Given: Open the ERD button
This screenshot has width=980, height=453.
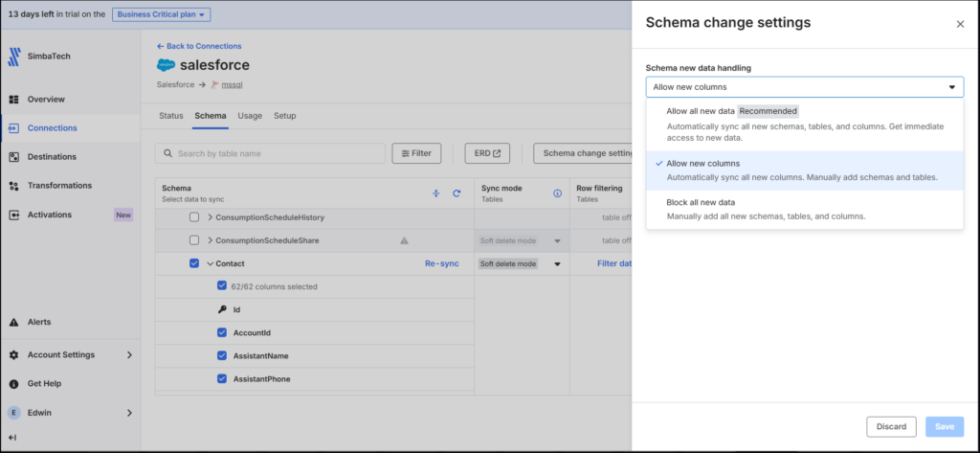Looking at the screenshot, I should pos(487,153).
